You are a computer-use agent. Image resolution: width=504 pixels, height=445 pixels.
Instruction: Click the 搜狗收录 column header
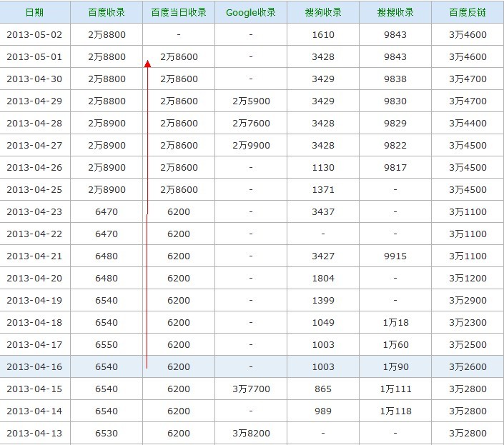323,12
